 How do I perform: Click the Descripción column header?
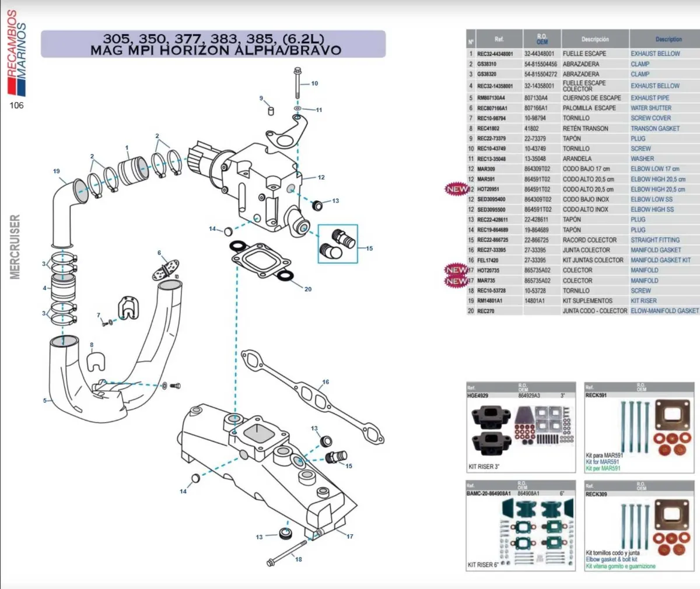[x=594, y=39]
